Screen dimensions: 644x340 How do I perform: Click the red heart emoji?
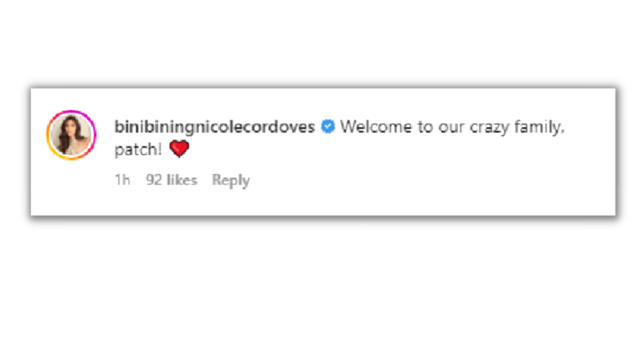pos(179,148)
